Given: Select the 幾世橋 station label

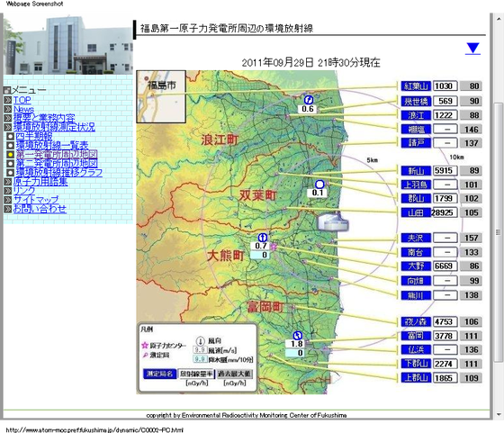Looking at the screenshot, I should pos(416,101).
